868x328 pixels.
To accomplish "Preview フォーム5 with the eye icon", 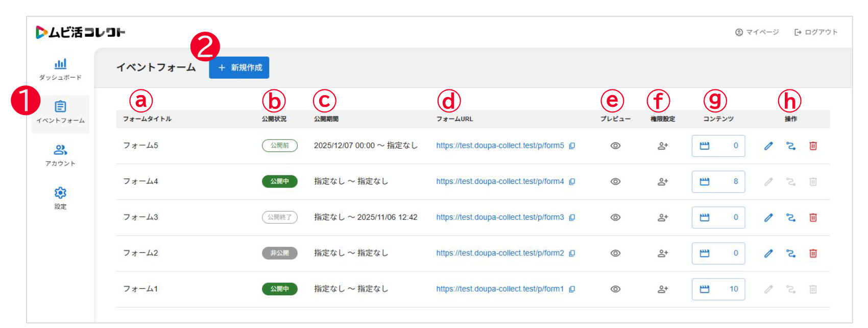I will pos(615,146).
